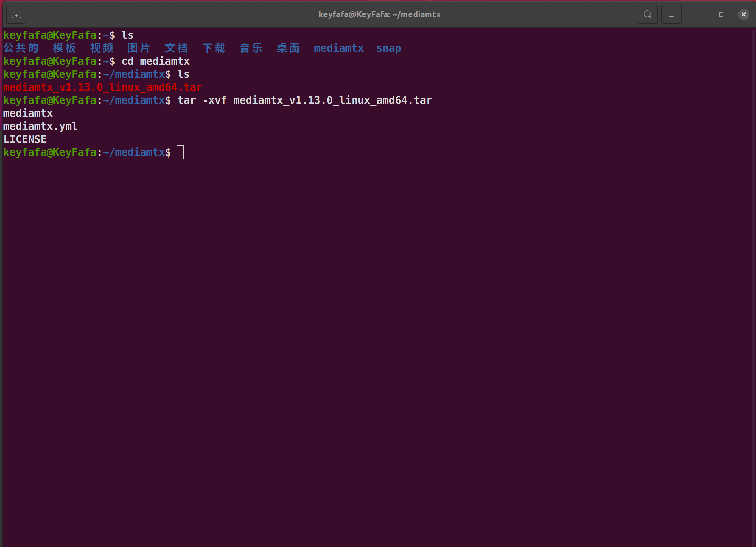Click the mediamtx.yml filename

pos(40,126)
